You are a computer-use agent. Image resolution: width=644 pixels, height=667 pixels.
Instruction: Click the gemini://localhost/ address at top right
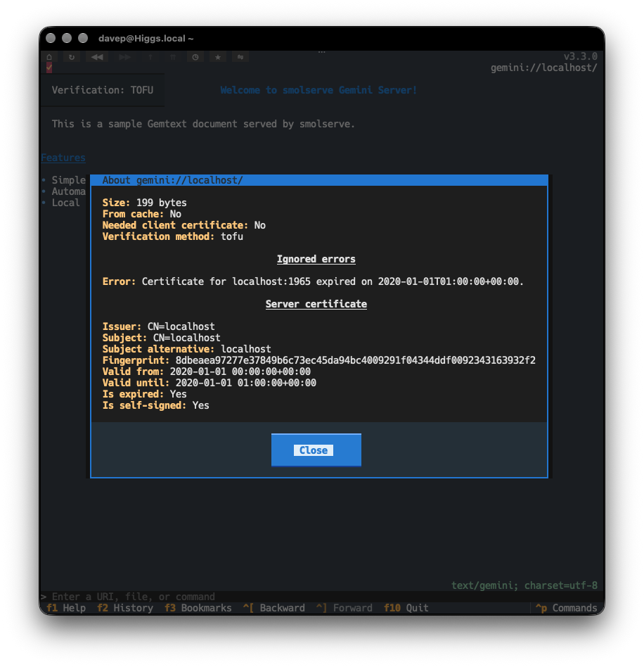tap(543, 68)
